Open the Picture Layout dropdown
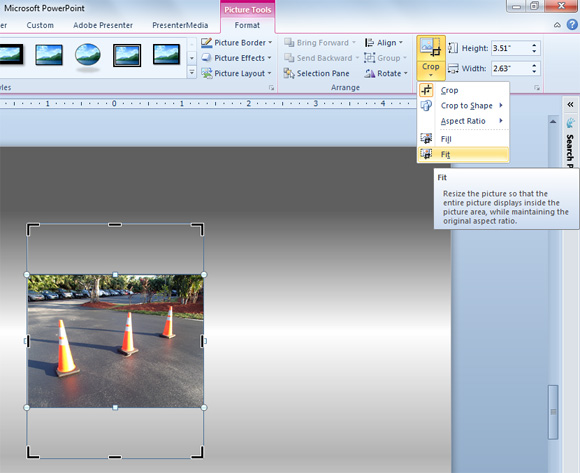The height and width of the screenshot is (473, 580). pyautogui.click(x=237, y=73)
